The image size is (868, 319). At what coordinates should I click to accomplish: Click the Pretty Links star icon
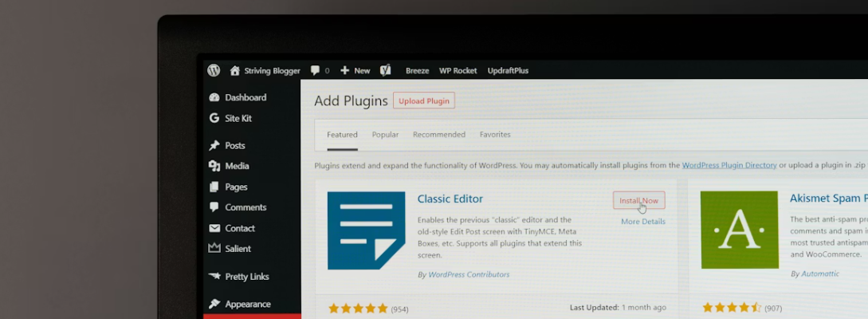coord(214,276)
